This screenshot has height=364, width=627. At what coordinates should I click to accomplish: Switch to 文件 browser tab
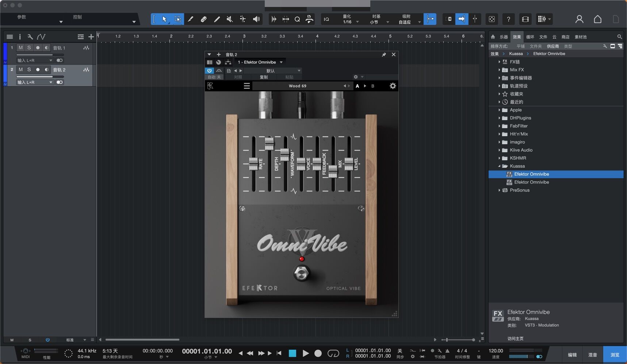coord(543,37)
